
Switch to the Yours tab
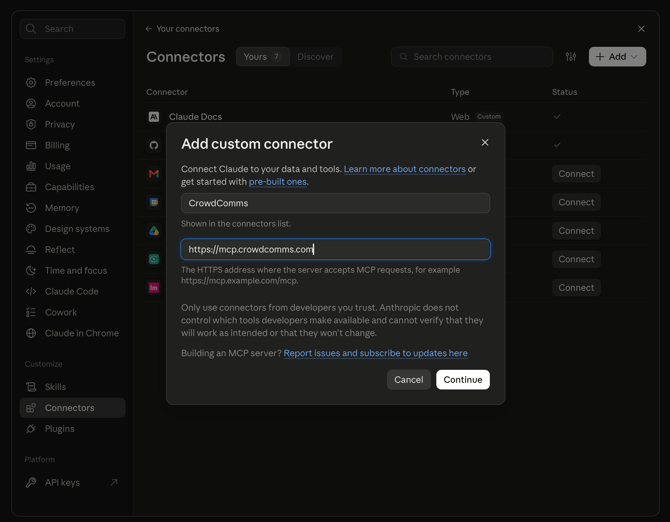pos(262,56)
